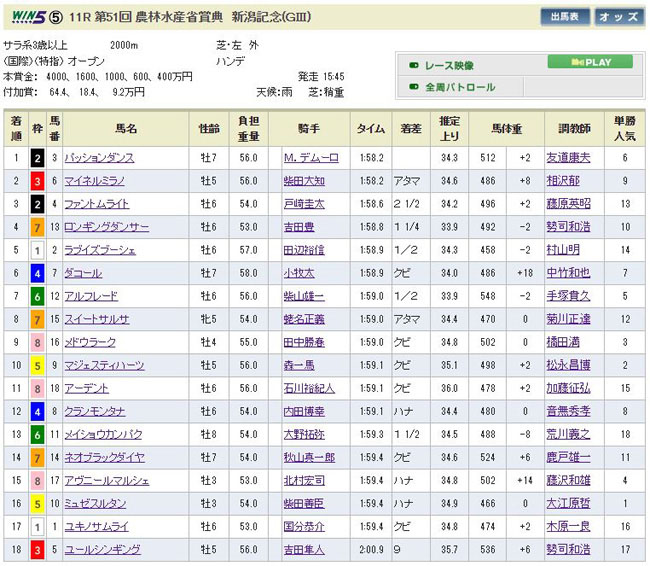The height and width of the screenshot is (566, 650).
Task: Open horse ダコール link
Action: click(82, 273)
